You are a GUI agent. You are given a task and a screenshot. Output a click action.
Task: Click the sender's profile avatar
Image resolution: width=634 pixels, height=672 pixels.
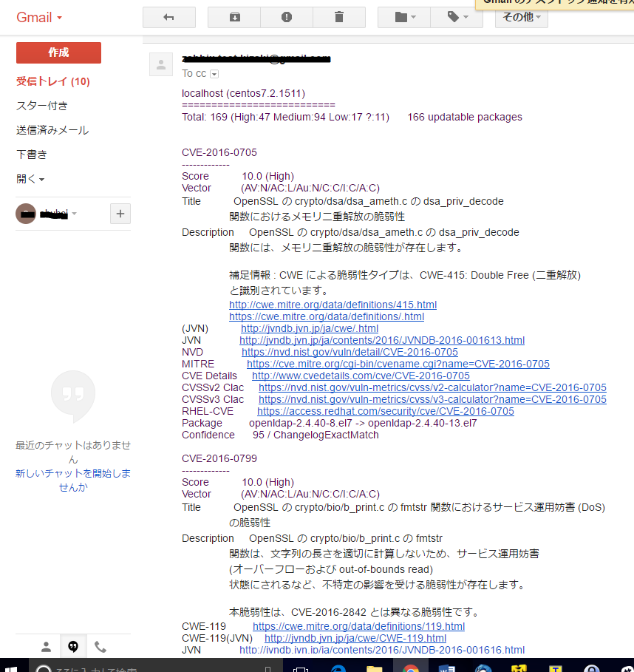[x=161, y=64]
